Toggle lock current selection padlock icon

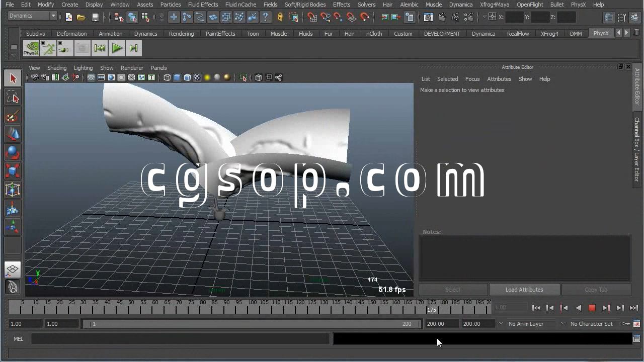coord(280,17)
